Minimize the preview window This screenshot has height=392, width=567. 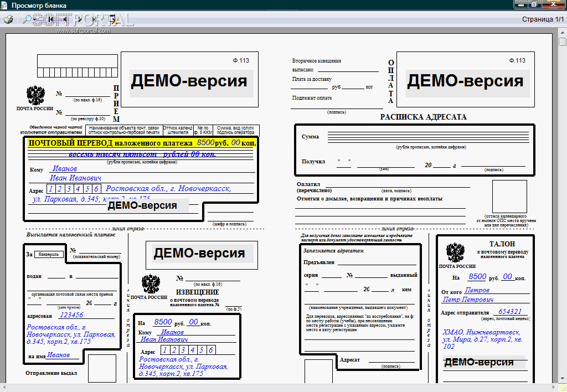[521, 4]
